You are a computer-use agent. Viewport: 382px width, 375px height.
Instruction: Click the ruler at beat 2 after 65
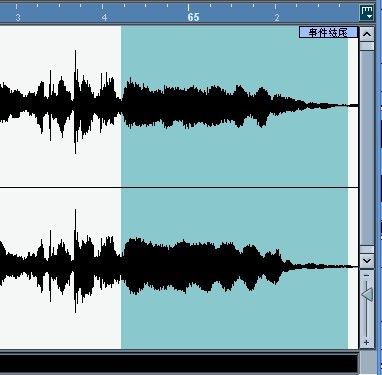pos(277,17)
